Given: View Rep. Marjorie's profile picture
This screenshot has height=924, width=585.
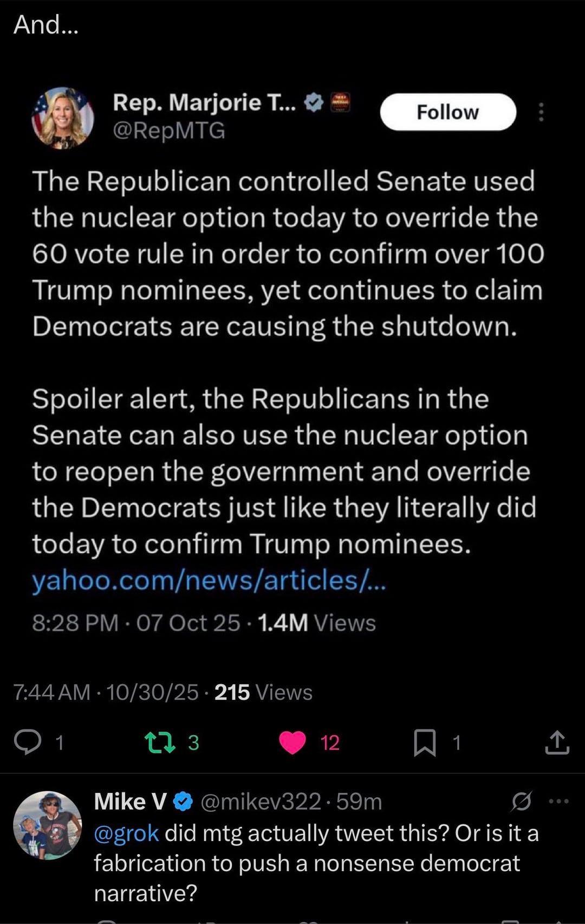Looking at the screenshot, I should [63, 118].
